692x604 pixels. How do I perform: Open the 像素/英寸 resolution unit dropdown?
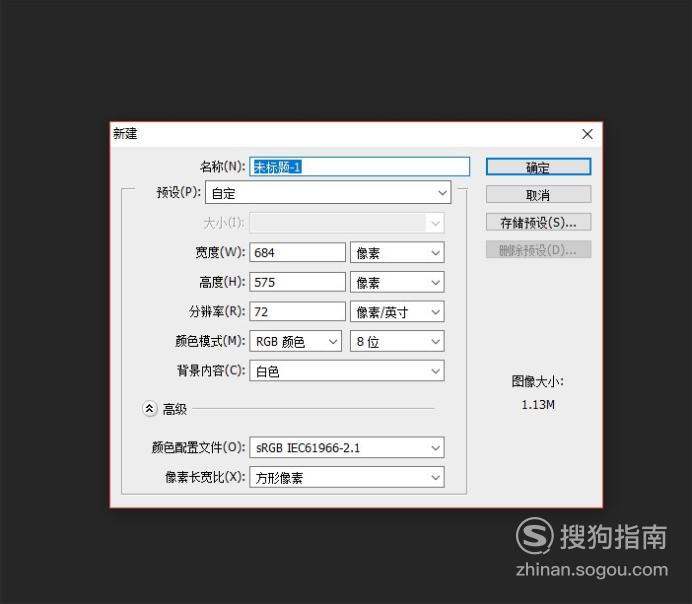coord(397,311)
